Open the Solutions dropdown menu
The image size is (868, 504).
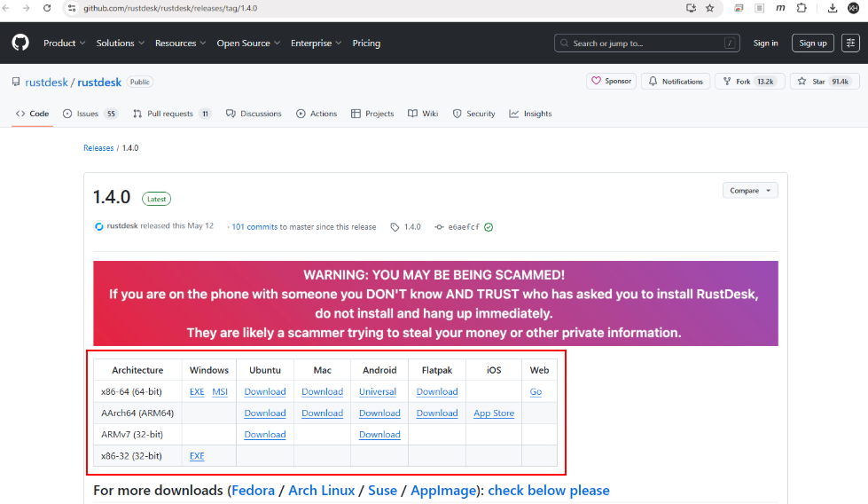[x=120, y=43]
